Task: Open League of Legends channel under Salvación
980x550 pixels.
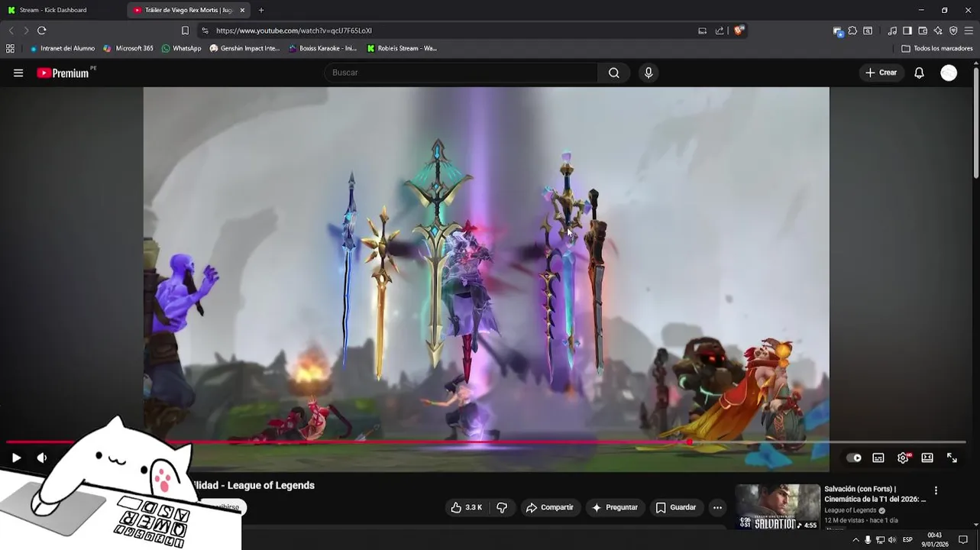Action: (x=850, y=510)
